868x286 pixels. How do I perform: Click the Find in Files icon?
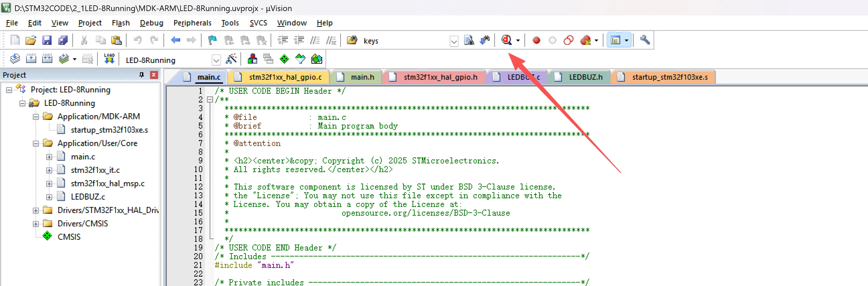coord(469,41)
